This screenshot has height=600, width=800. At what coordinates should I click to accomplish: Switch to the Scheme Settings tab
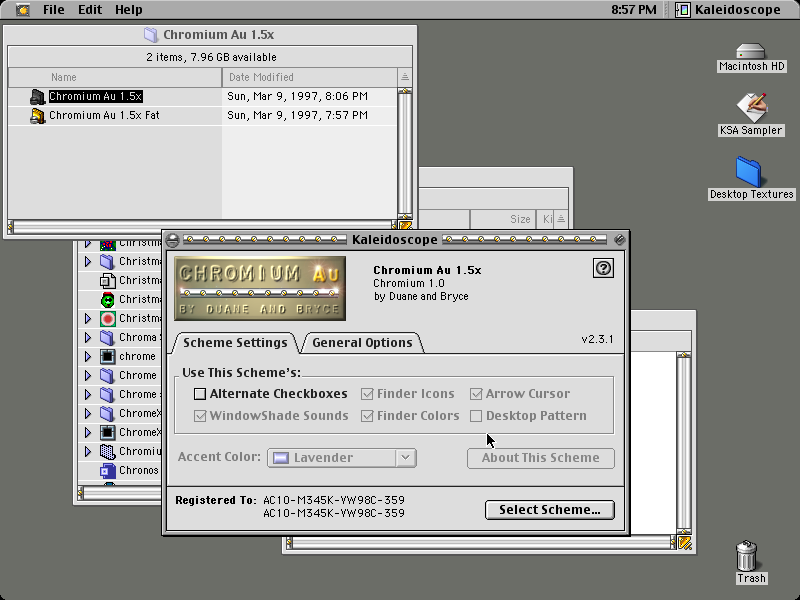pyautogui.click(x=235, y=342)
